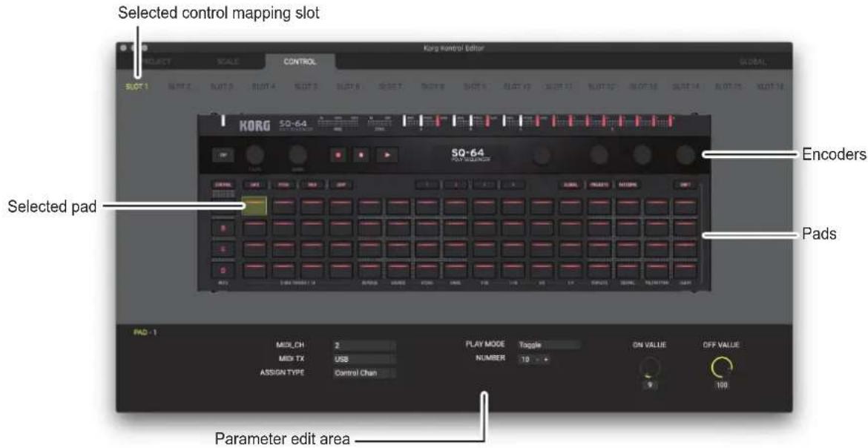Click the NUMBER value field showing 10
This screenshot has width=868, height=448.
(x=525, y=360)
